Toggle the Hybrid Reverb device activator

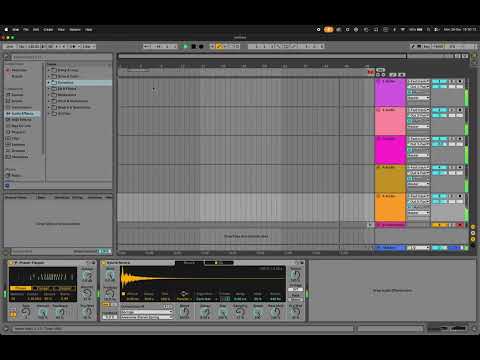104,263
